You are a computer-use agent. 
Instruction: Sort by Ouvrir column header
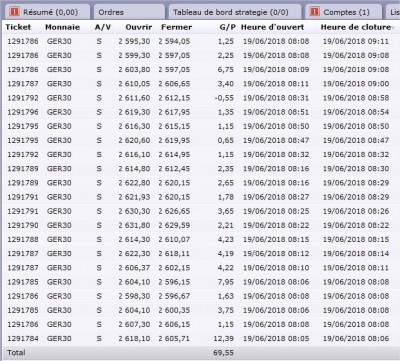pyautogui.click(x=139, y=27)
